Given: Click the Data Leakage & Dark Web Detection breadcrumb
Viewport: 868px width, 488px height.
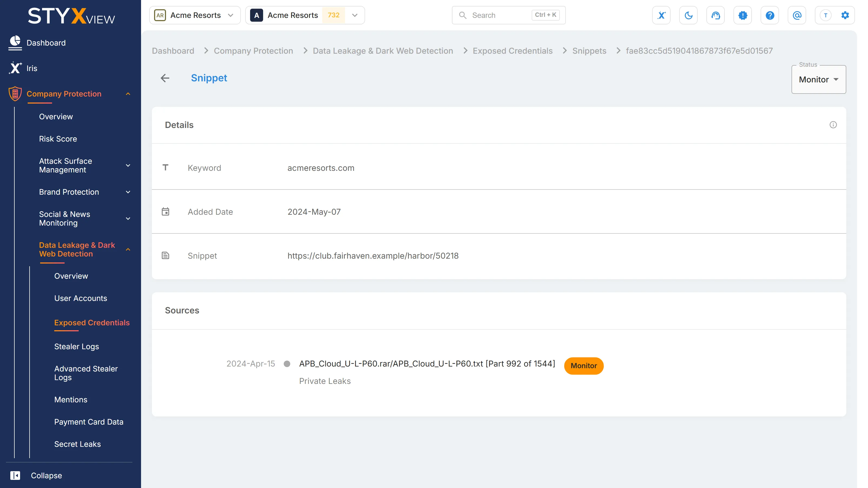Looking at the screenshot, I should tap(383, 50).
